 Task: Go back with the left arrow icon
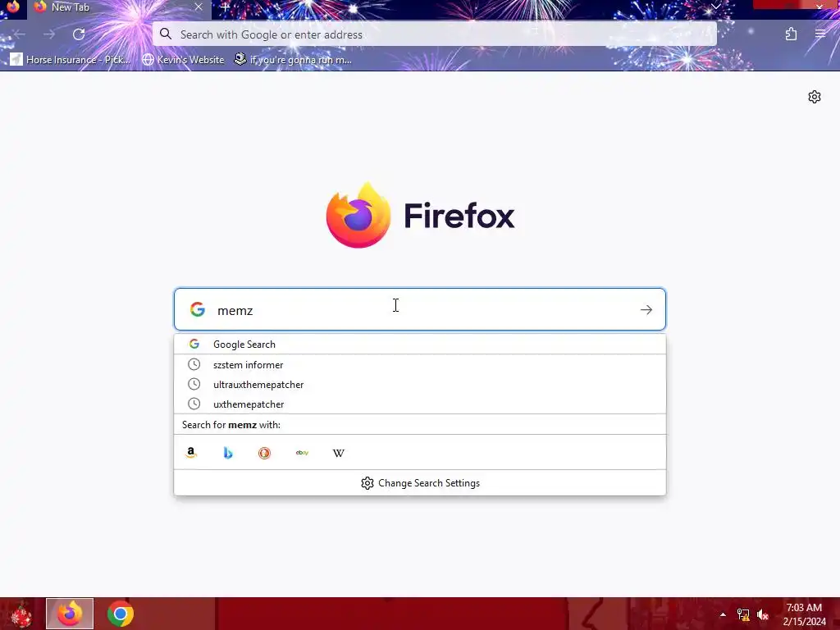(20, 34)
